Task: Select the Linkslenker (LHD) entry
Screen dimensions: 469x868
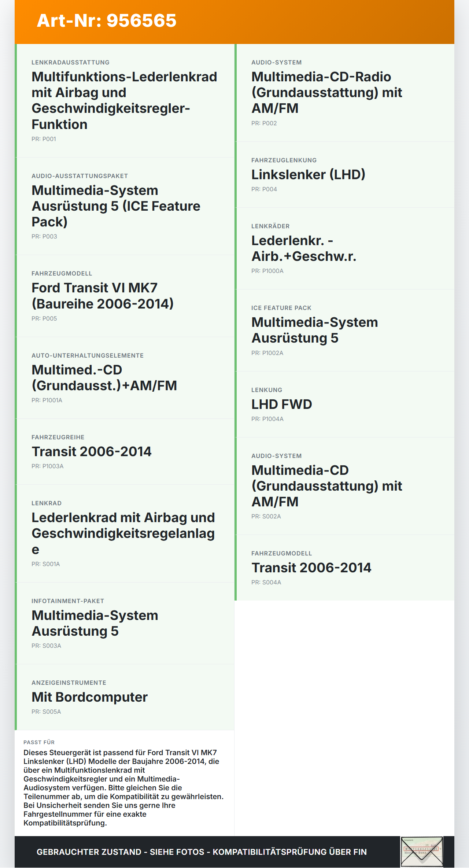Action: point(308,174)
